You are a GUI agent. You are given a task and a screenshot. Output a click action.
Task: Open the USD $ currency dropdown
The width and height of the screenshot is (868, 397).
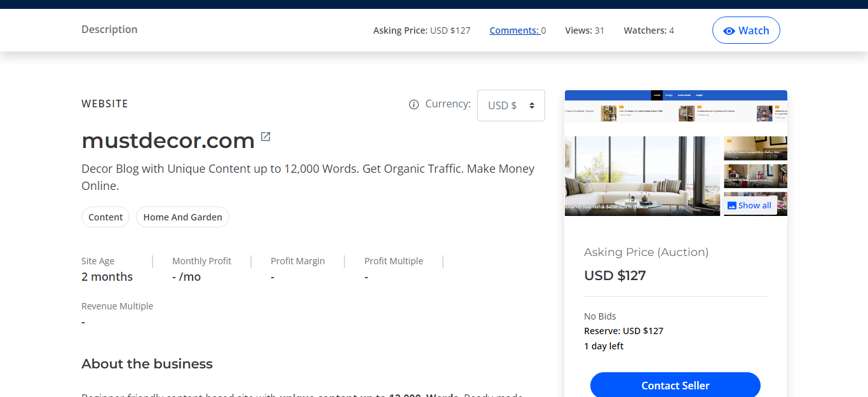click(x=511, y=105)
